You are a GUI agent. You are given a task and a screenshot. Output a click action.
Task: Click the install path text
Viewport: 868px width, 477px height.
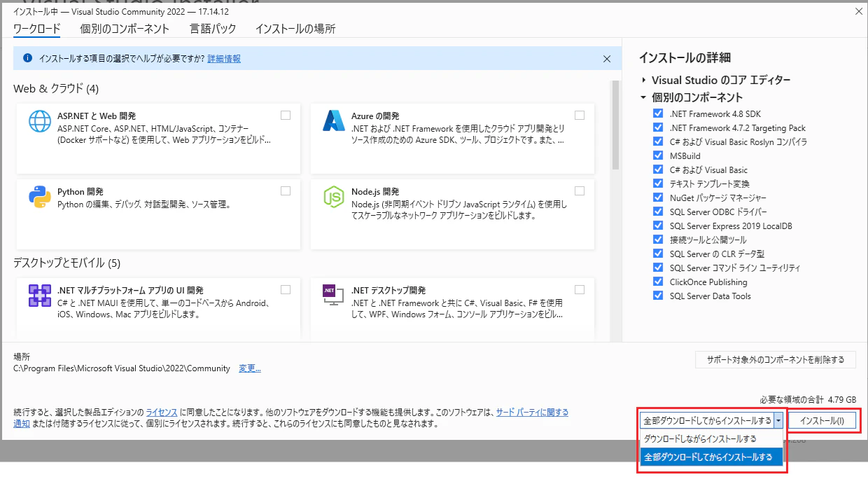click(x=122, y=368)
